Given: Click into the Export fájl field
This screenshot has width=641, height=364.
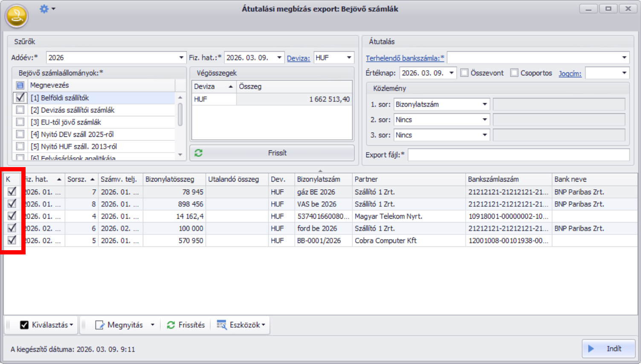Looking at the screenshot, I should coord(518,155).
